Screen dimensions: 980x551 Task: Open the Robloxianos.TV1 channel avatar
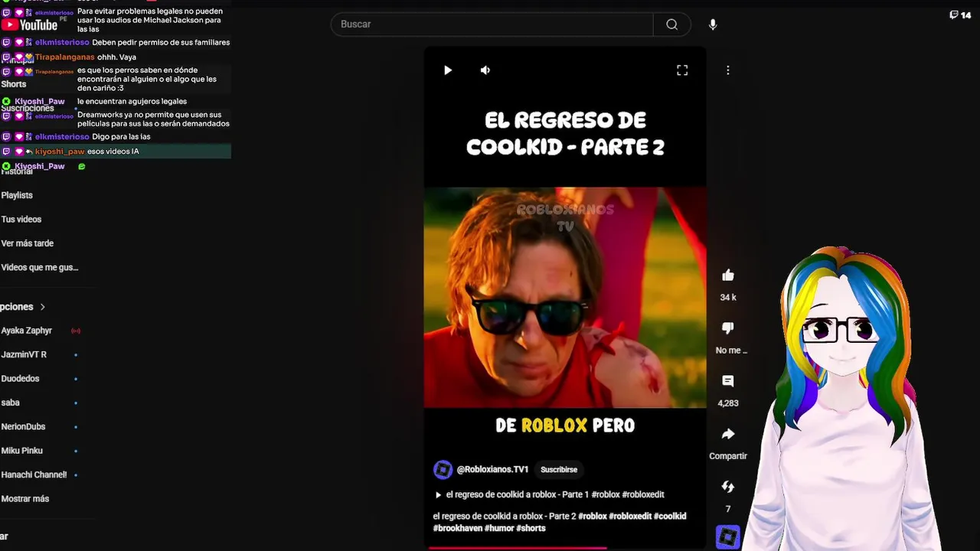pyautogui.click(x=443, y=470)
